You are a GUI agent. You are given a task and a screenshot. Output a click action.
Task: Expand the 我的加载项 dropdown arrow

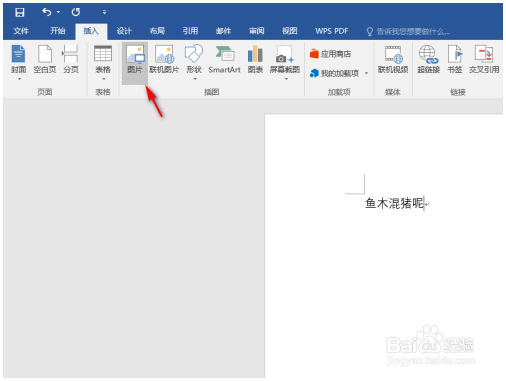(366, 73)
